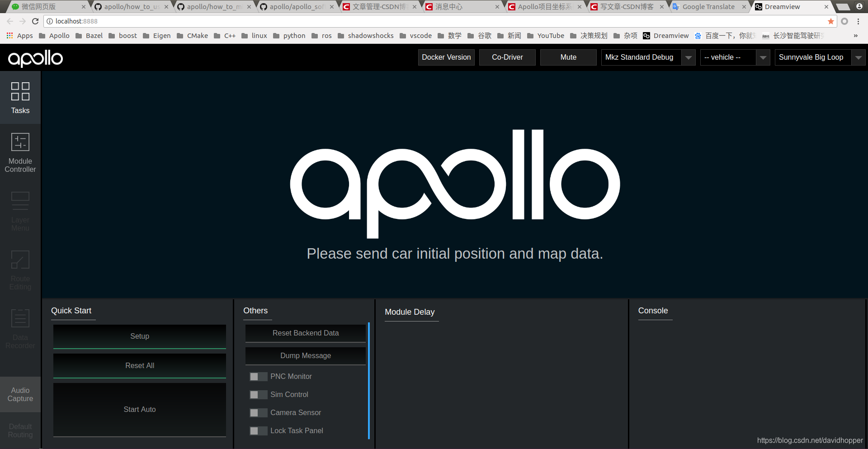The image size is (868, 449).
Task: Open the Mkz Standard Debug mode dropdown
Action: 648,57
